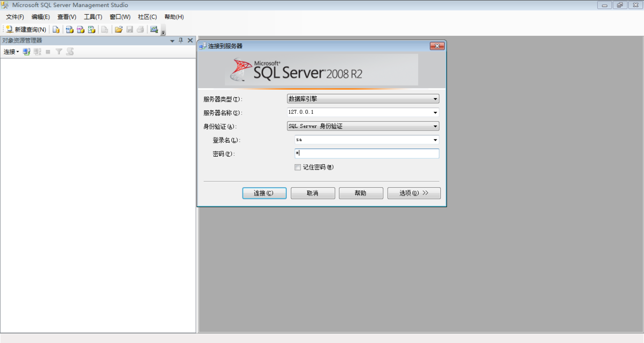Click the Open File folder icon
The width and height of the screenshot is (644, 343).
coord(119,30)
